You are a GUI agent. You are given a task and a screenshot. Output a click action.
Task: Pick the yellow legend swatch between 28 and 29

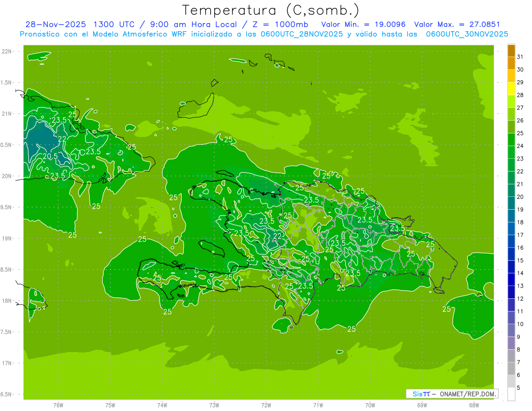[x=511, y=89]
